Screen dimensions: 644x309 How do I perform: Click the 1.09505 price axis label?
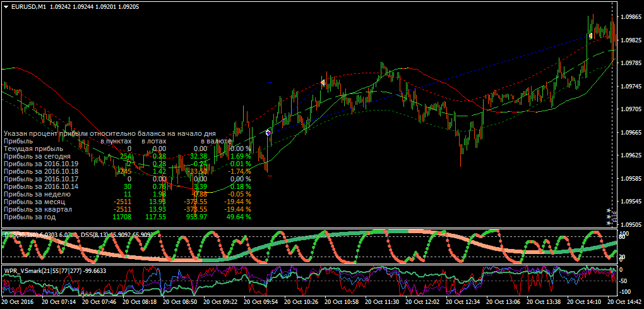coord(631,225)
